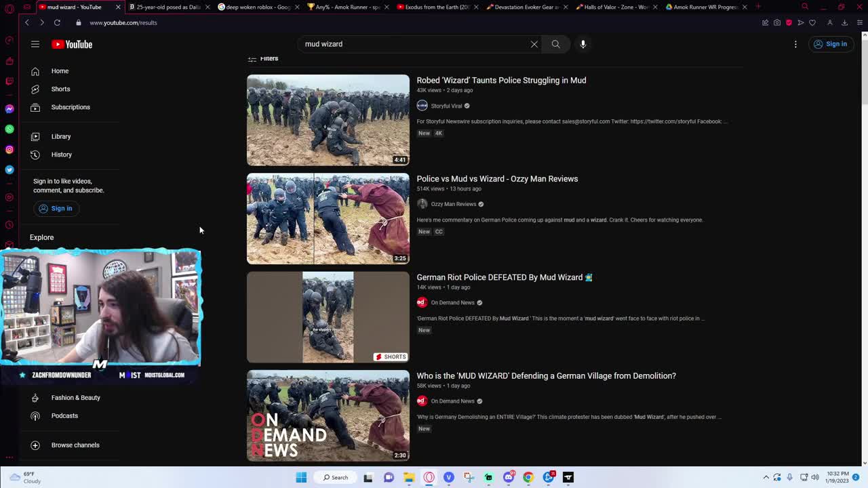
Task: Open title 'Police vs Mud vs Wizard - Ozzy Man Reviews'
Action: 497,179
